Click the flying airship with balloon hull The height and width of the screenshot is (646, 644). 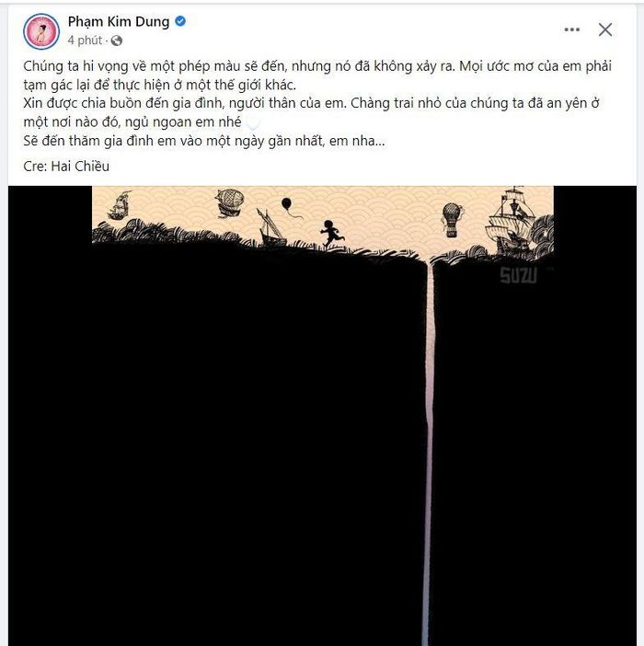tap(230, 202)
